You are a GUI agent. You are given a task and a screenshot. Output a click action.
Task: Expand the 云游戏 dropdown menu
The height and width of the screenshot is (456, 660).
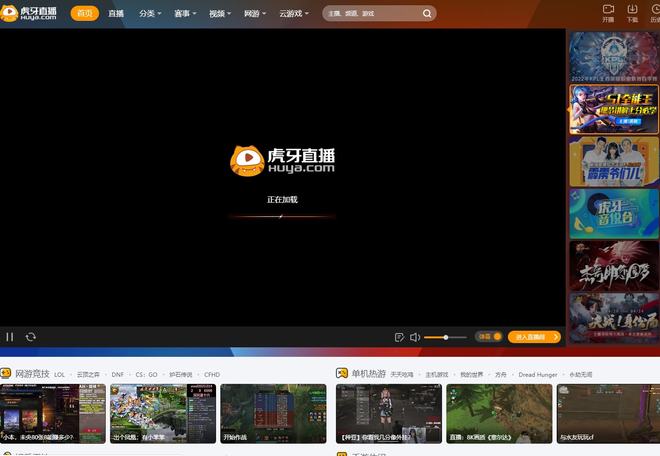294,13
